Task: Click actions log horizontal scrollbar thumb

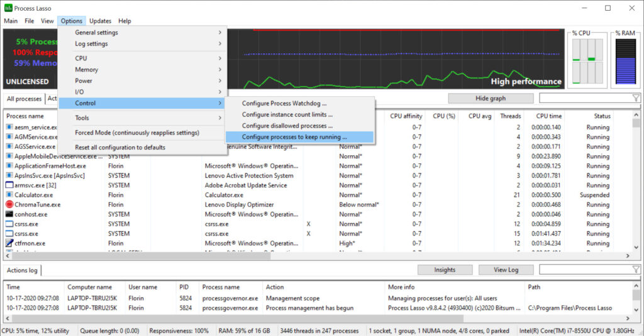Action: pyautogui.click(x=237, y=318)
